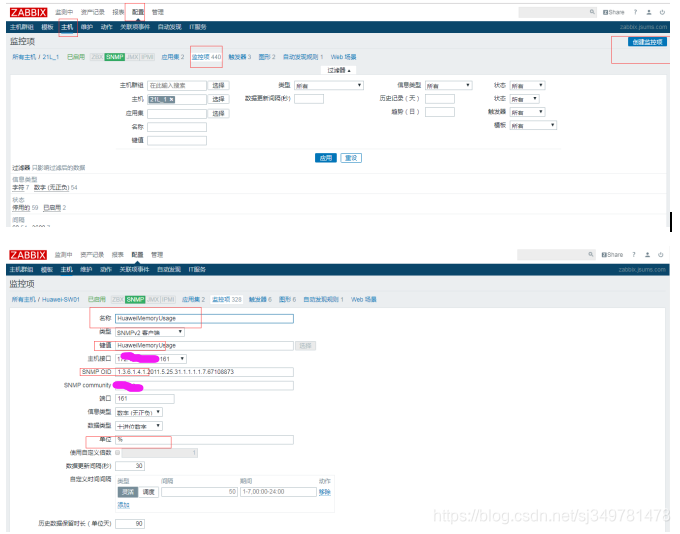Click the 21L_1 breadcrumb link

pos(50,57)
